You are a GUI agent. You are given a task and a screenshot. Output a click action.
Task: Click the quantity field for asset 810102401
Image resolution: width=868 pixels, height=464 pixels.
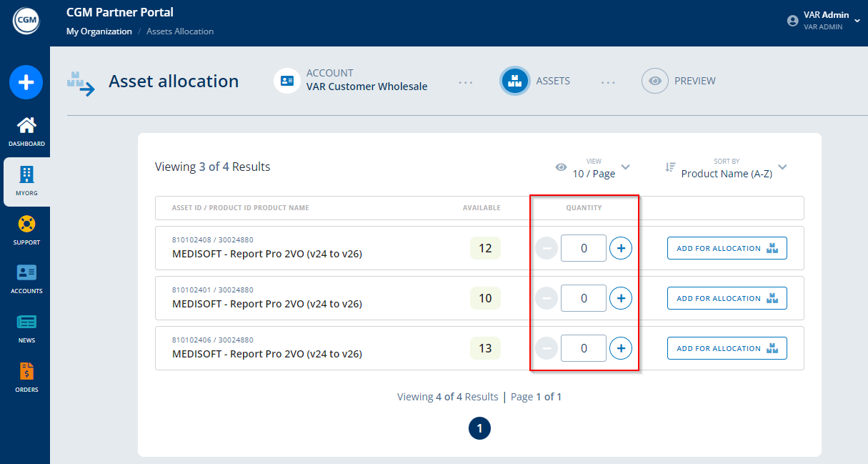click(583, 298)
